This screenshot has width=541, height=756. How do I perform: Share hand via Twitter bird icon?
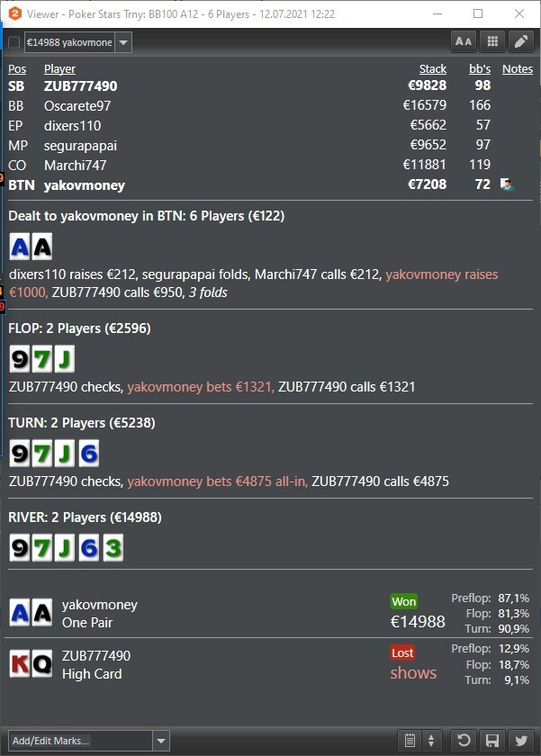521,740
